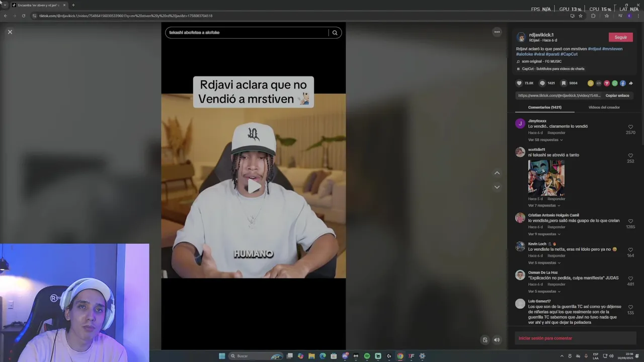This screenshot has height=362, width=644.
Task: Open the 'som original - FG MUSIC' sound
Action: [541, 61]
